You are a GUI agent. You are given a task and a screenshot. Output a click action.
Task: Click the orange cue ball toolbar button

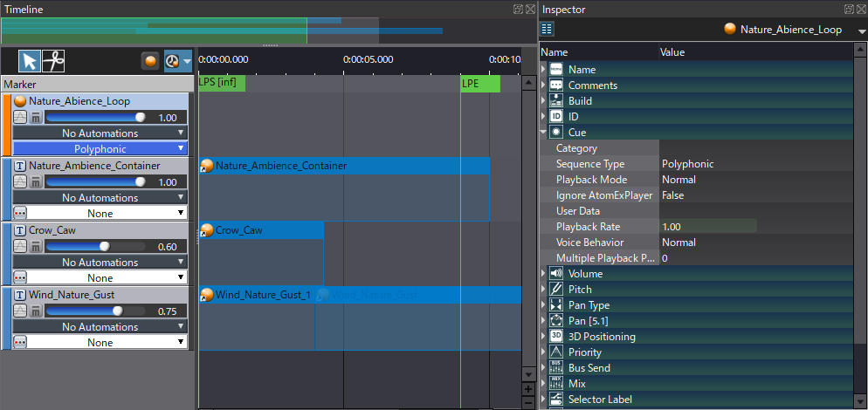point(150,61)
